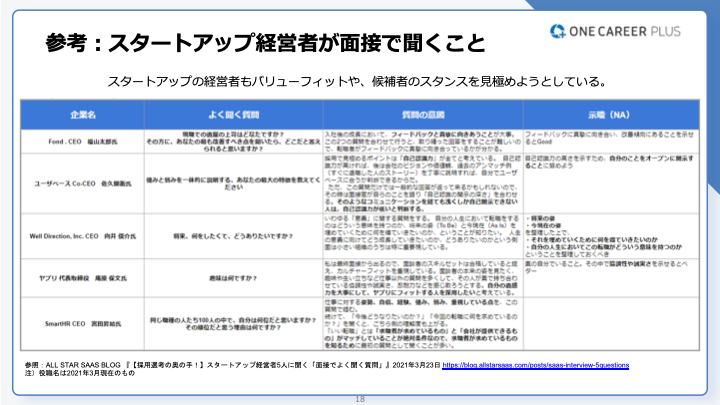Click the question about 同じ職種の人たち100人の中で
Screen dimensions: 720x405
(233, 324)
